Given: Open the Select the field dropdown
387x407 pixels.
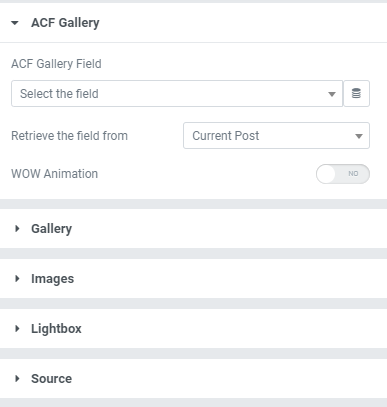Looking at the screenshot, I should [177, 94].
